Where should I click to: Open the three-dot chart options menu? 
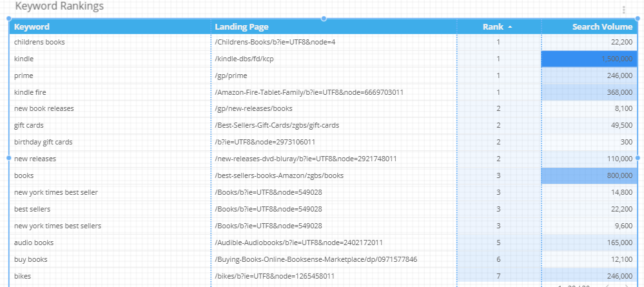pyautogui.click(x=623, y=10)
